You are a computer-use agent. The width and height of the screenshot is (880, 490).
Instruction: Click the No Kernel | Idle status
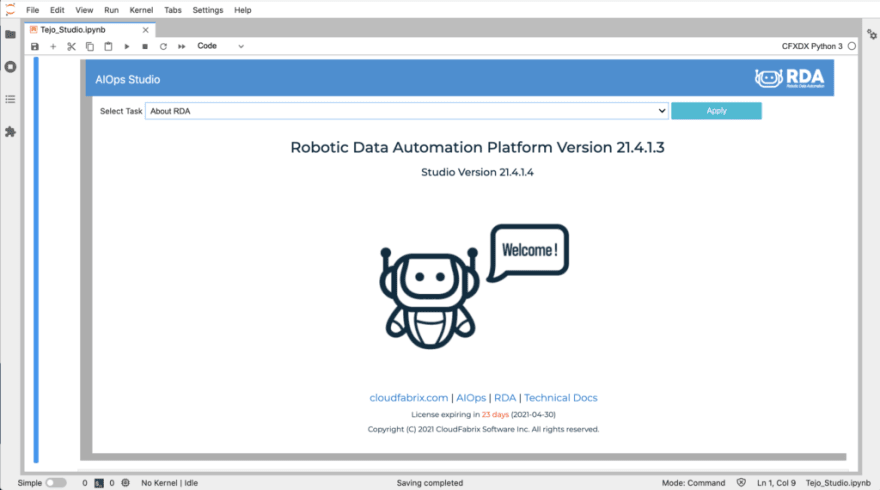[x=169, y=483]
